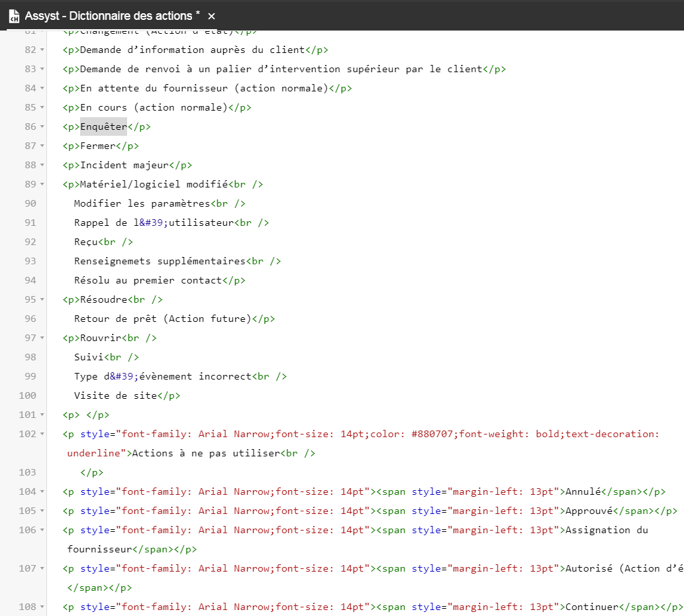Image resolution: width=684 pixels, height=616 pixels.
Task: Click the text Suivi on line 98
Action: click(x=89, y=357)
